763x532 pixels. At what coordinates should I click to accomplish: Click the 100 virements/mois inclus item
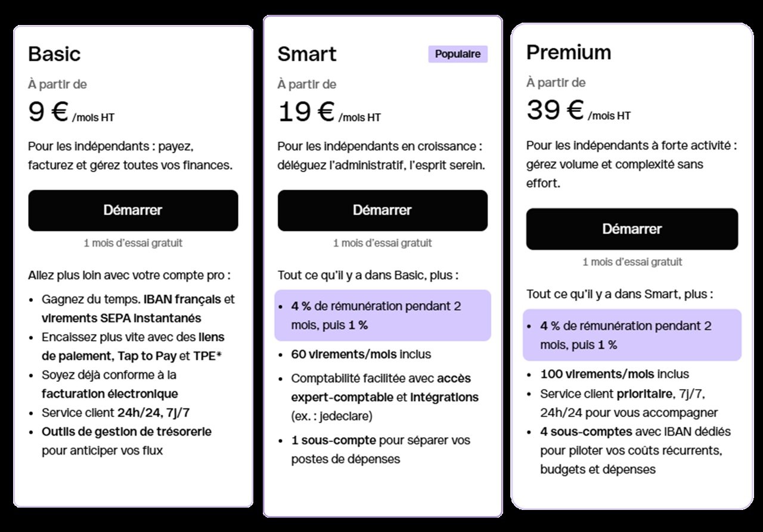(615, 374)
